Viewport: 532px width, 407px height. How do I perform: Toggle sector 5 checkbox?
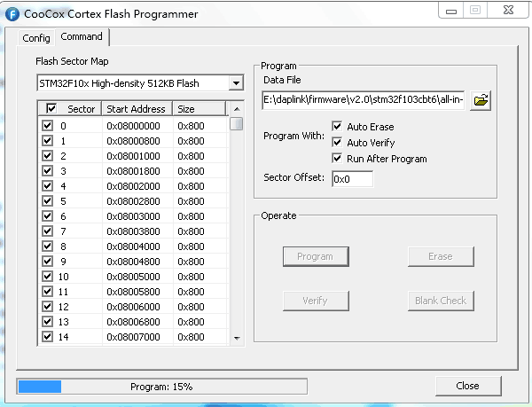coord(48,201)
